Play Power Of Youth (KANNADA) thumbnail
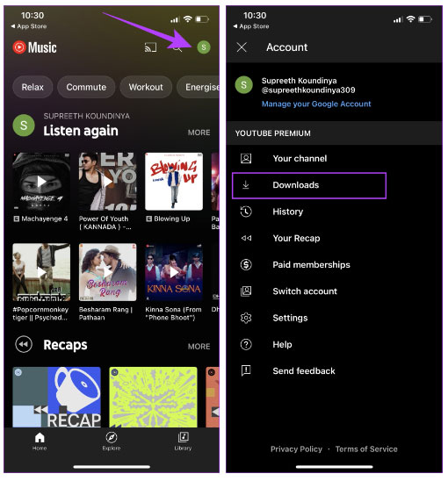Image resolution: width=448 pixels, height=481 pixels. point(107,182)
